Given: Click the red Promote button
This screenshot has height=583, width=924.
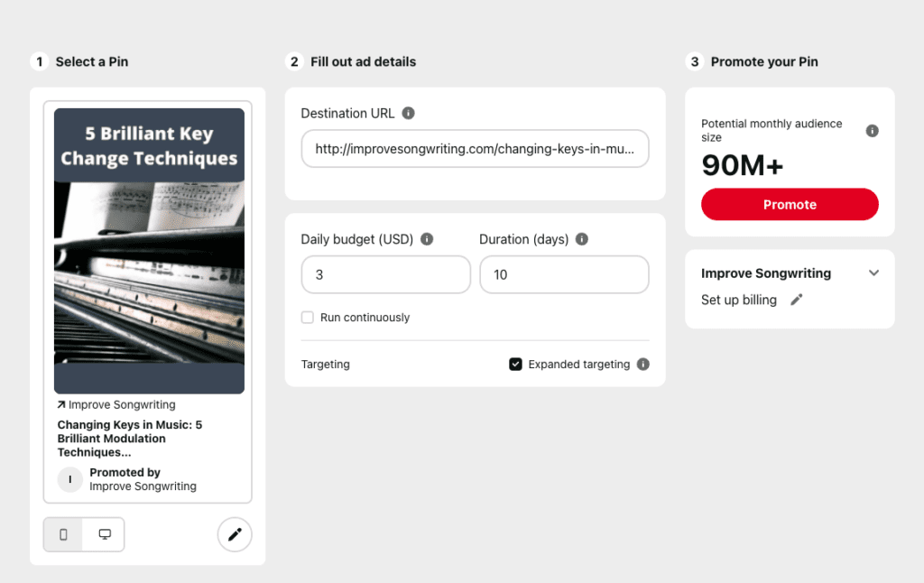Looking at the screenshot, I should (x=790, y=205).
